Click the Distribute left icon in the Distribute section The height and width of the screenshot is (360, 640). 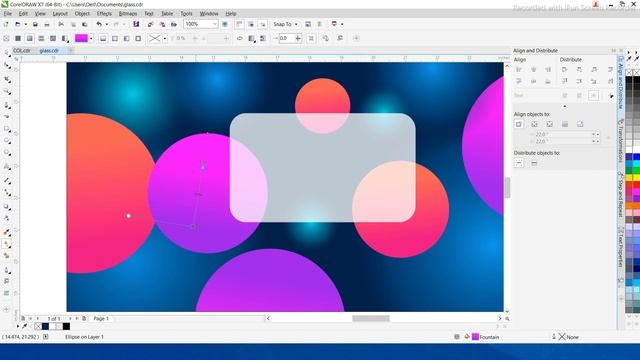(x=564, y=70)
